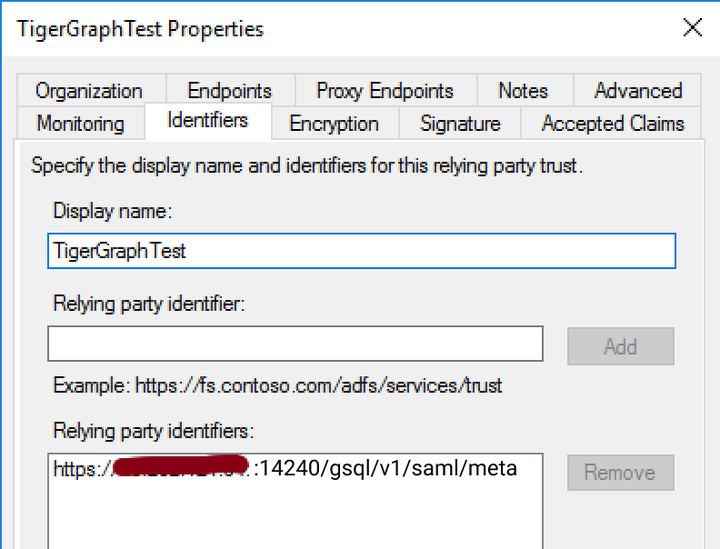The image size is (720, 549).
Task: Switch to the Encryption tab
Action: click(335, 123)
